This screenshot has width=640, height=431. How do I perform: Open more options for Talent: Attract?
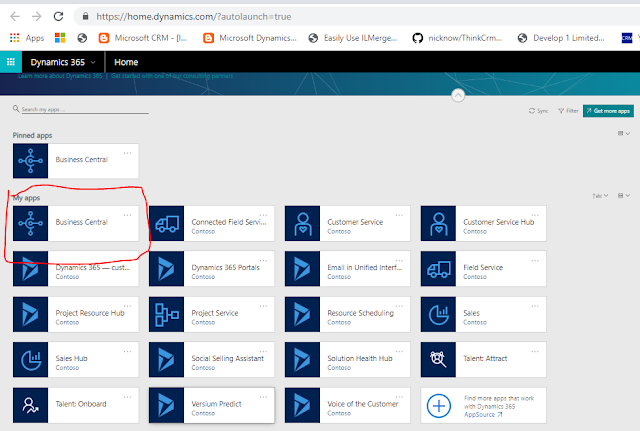pos(535,351)
